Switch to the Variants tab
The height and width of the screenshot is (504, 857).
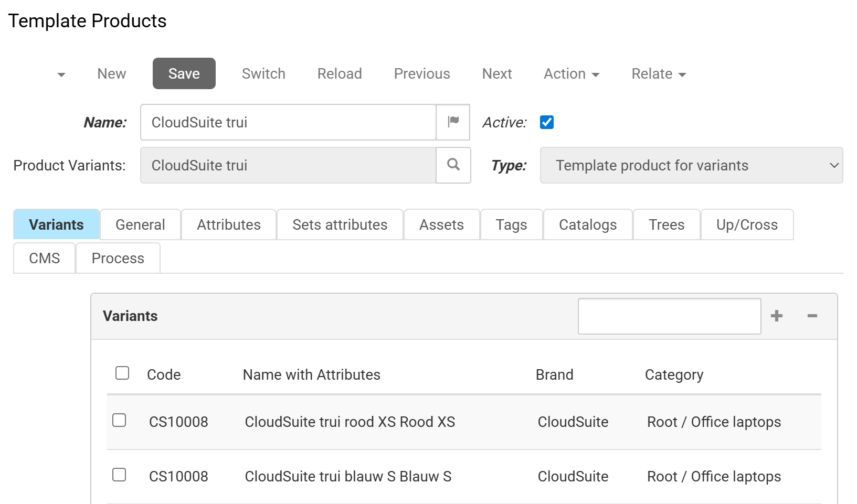tap(56, 224)
